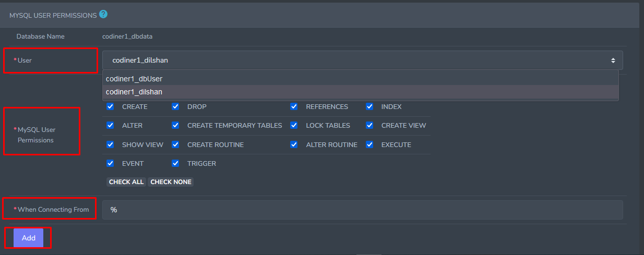Image resolution: width=644 pixels, height=255 pixels.
Task: Disable the CREATE VIEW checkbox
Action: click(x=370, y=126)
